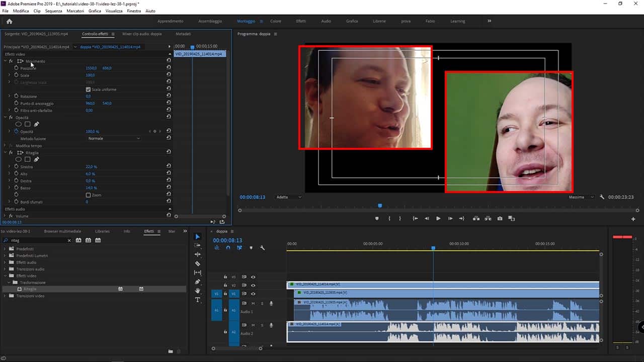Click the Program monitor playhead marker
Viewport: 644px width, 362px height.
pos(380,205)
